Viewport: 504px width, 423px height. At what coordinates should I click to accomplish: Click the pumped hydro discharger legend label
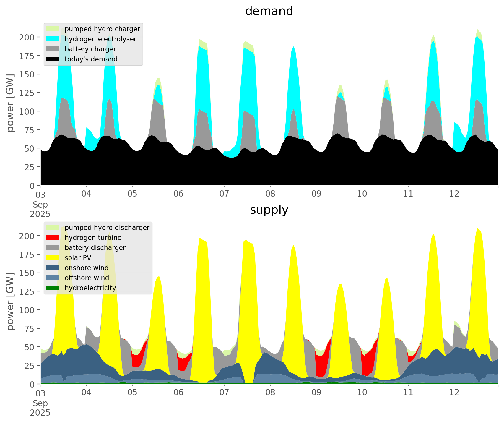click(x=107, y=228)
